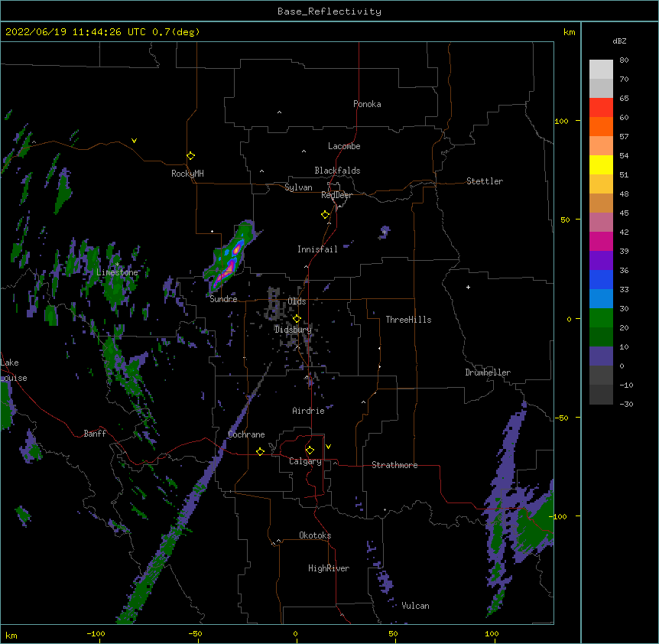Click the Blackfalds town label
Image resolution: width=659 pixels, height=644 pixels.
click(337, 171)
